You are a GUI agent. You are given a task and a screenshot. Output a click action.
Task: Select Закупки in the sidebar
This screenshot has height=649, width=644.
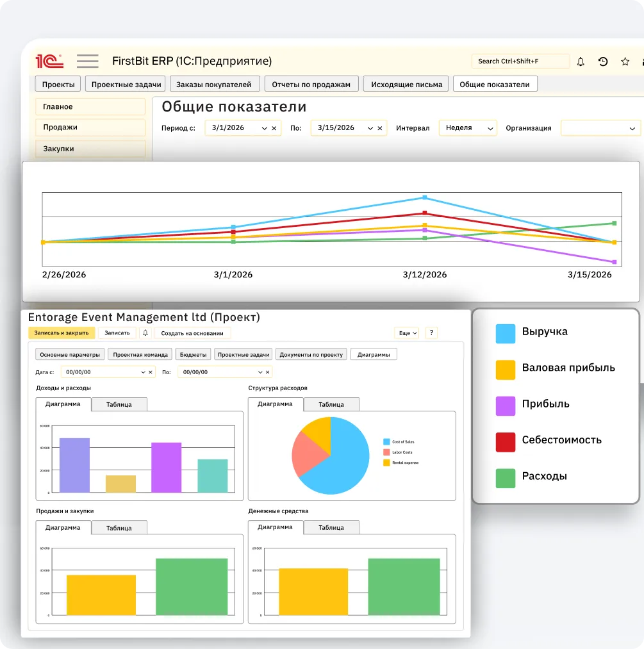[x=90, y=149]
